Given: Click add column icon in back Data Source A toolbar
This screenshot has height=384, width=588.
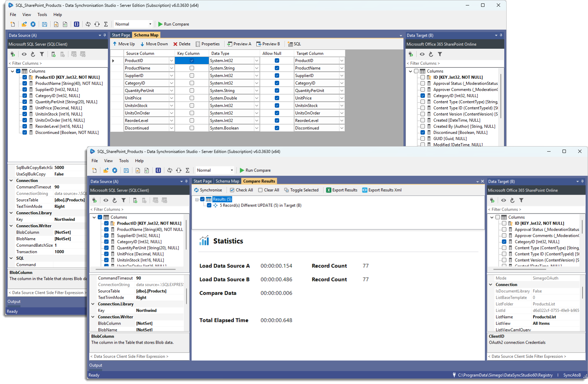Looking at the screenshot, I should 53,54.
